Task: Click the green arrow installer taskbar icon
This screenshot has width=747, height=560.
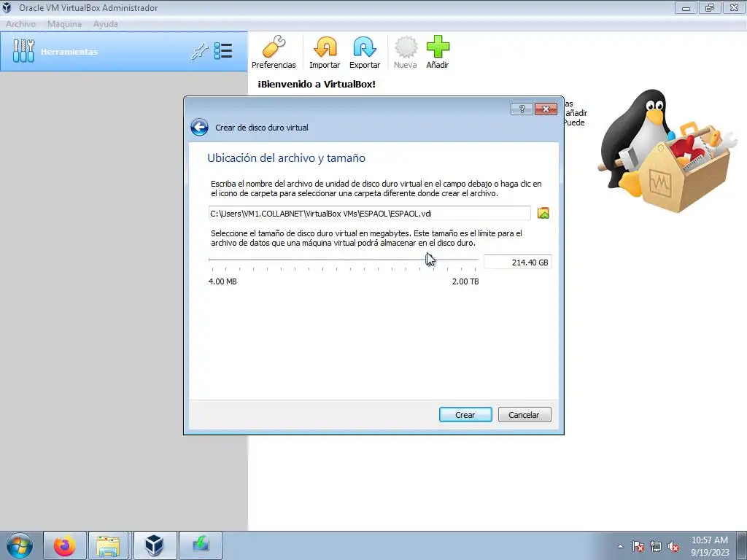Action: point(201,545)
